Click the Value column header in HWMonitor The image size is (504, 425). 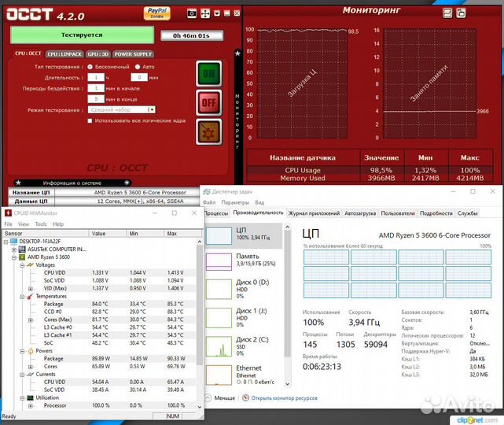(x=107, y=233)
